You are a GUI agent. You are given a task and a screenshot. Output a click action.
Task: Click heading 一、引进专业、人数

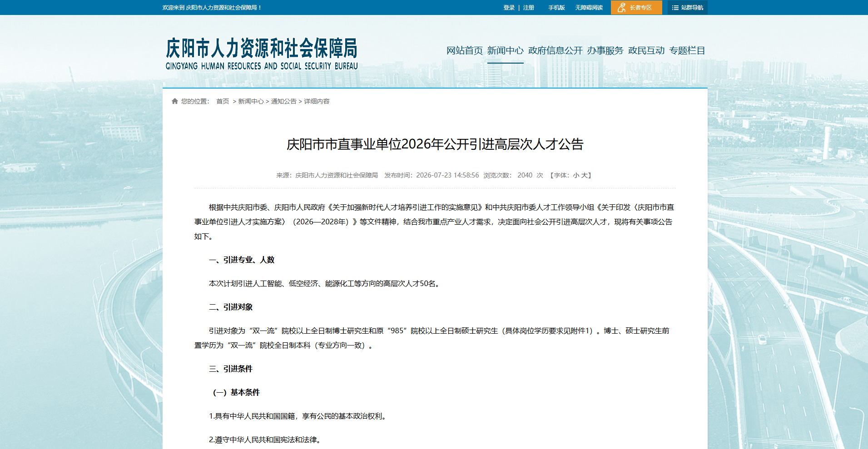[242, 260]
